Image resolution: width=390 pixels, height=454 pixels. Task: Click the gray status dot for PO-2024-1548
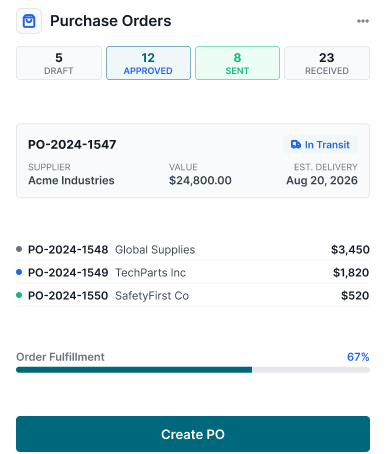19,249
